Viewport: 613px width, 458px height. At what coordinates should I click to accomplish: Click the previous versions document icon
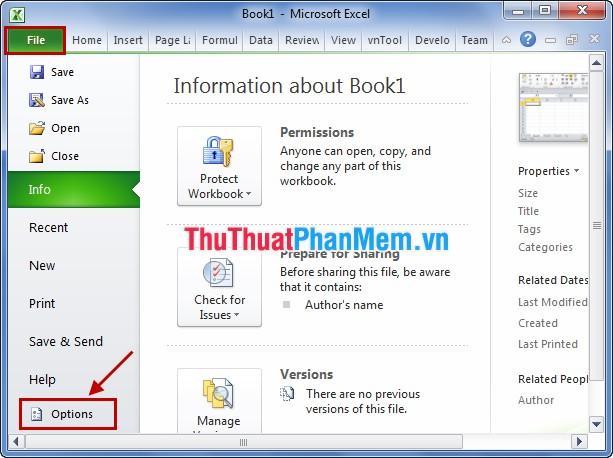(x=287, y=394)
